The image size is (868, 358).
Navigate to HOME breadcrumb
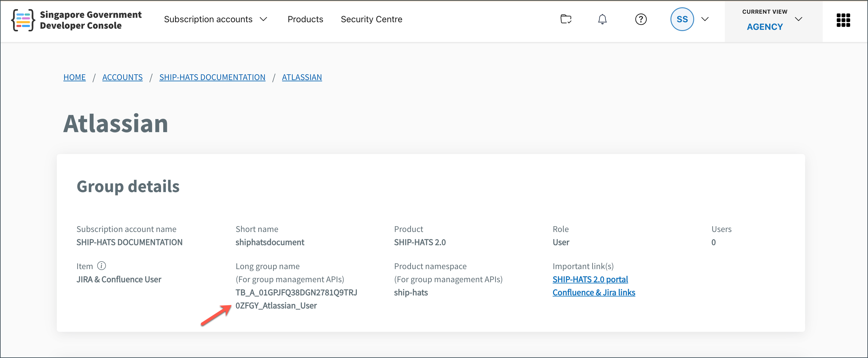tap(74, 77)
